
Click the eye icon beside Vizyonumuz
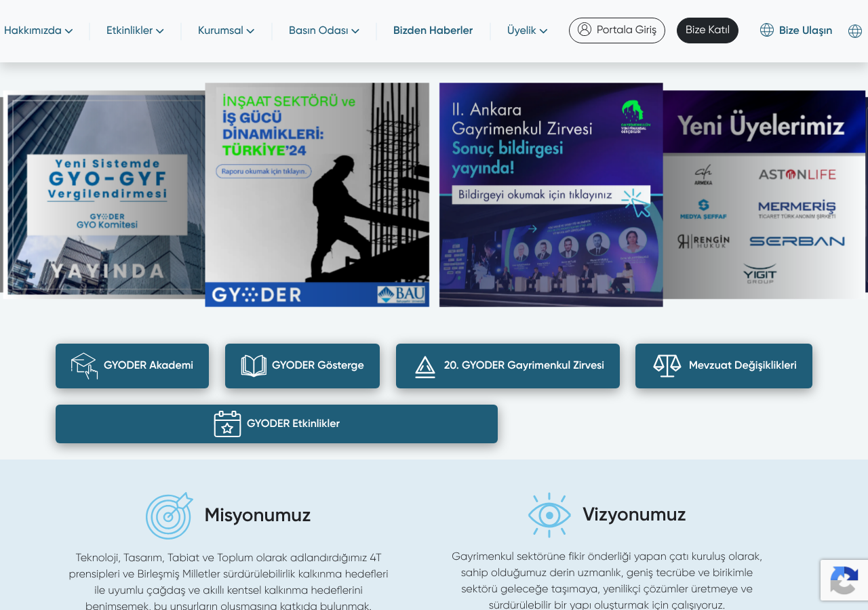[x=549, y=515]
